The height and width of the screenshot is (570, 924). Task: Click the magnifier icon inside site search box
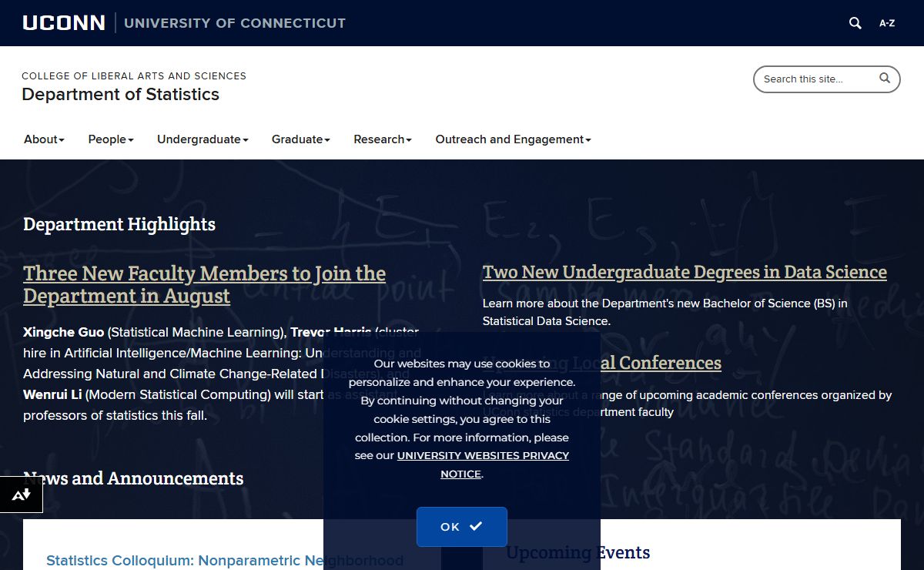coord(885,78)
